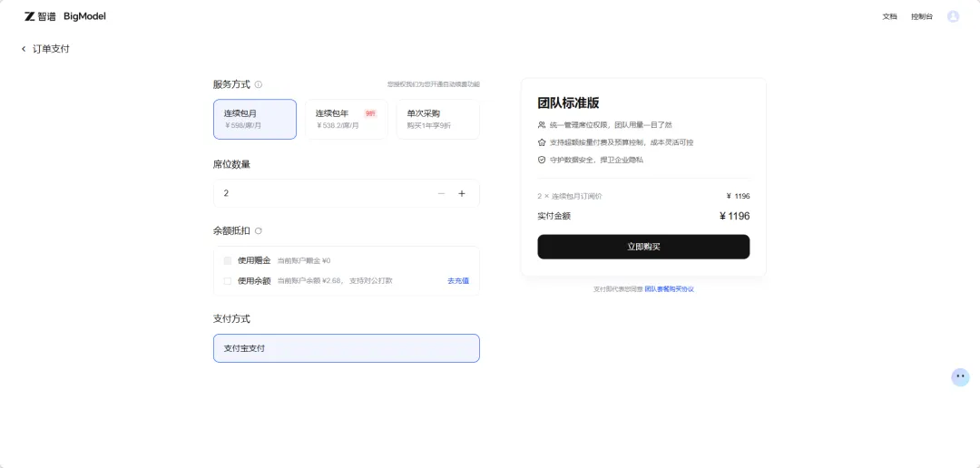The image size is (980, 468).
Task: Click the auto-renewal authorization notice text
Action: [434, 84]
